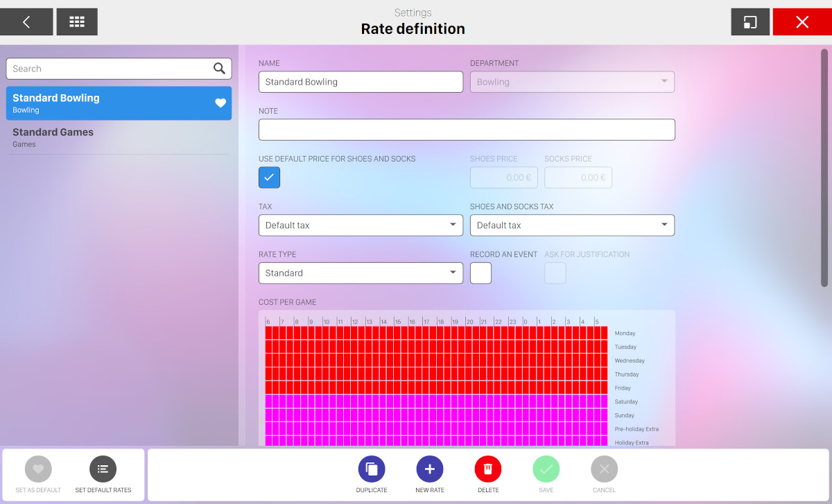
Task: Open the Rate Type dropdown
Action: [x=361, y=273]
